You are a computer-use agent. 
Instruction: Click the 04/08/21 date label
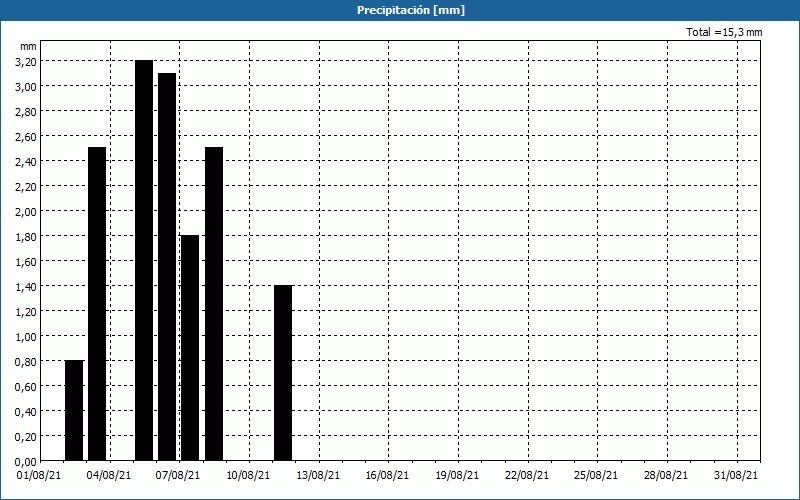[109, 476]
